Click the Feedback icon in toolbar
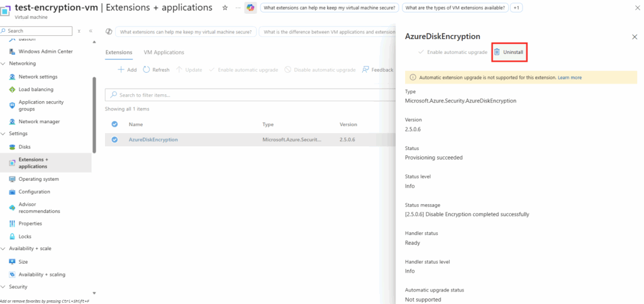 tap(365, 70)
